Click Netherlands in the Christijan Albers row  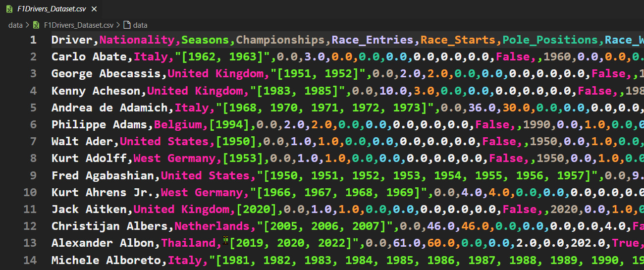[212, 226]
